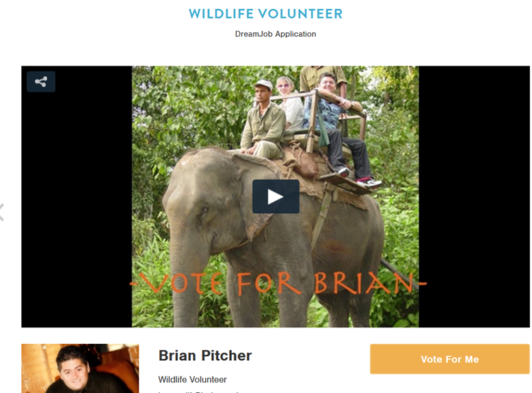The width and height of the screenshot is (532, 393).
Task: Select the Brian Pitcher name heading
Action: click(205, 355)
